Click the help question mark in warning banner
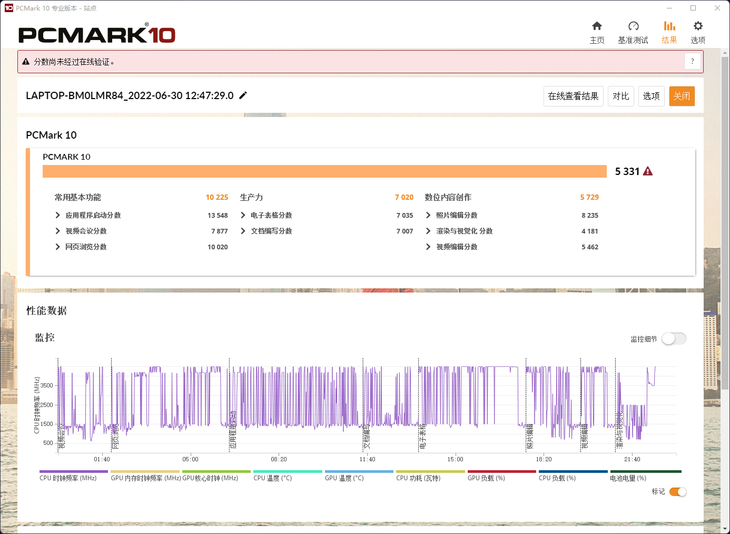The height and width of the screenshot is (534, 730). [x=691, y=62]
